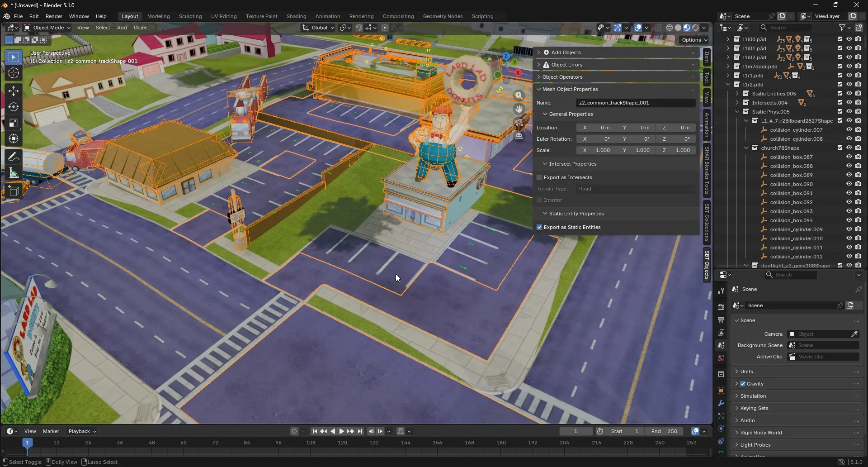This screenshot has height=467, width=868.
Task: Toggle viewport overlays button
Action: (638, 28)
